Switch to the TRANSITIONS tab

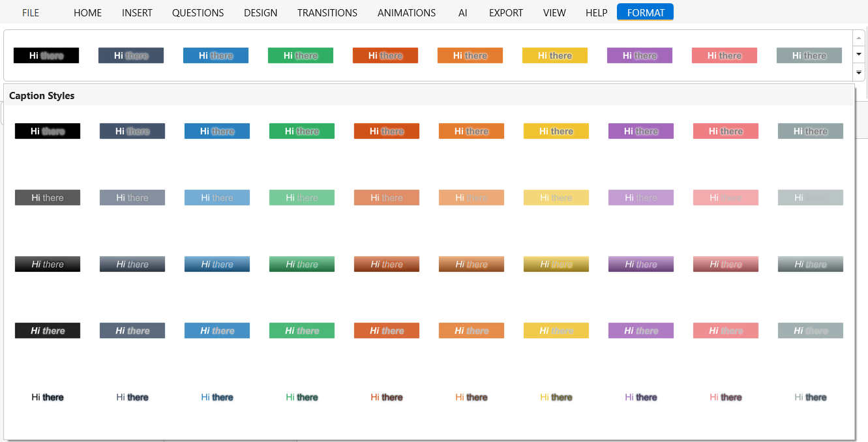[x=327, y=12]
